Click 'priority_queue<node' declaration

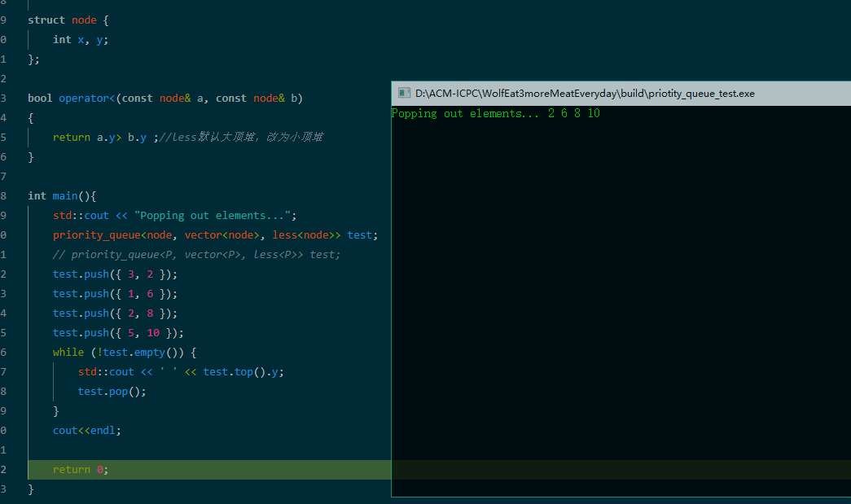pos(113,235)
